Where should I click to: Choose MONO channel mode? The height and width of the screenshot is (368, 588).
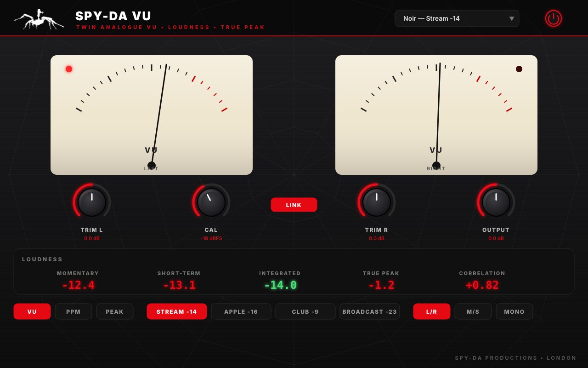click(514, 311)
